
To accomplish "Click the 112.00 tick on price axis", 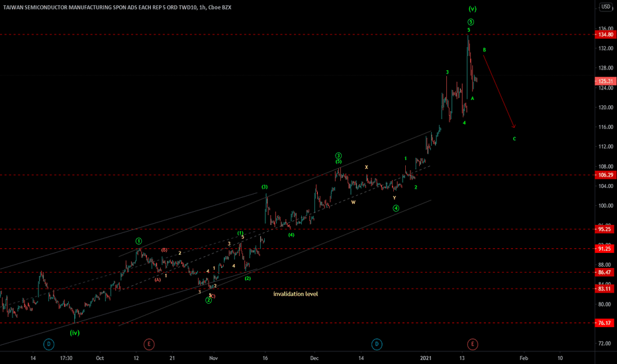I will pyautogui.click(x=606, y=147).
